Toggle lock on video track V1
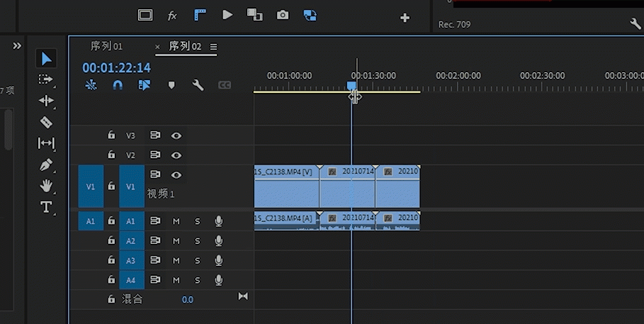Viewport: 644px width, 324px height. [111, 186]
